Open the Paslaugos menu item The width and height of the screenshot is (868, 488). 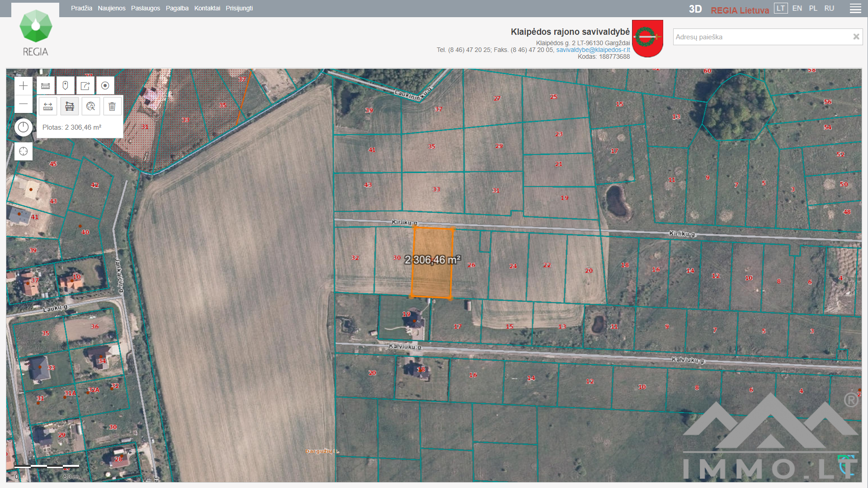146,9
